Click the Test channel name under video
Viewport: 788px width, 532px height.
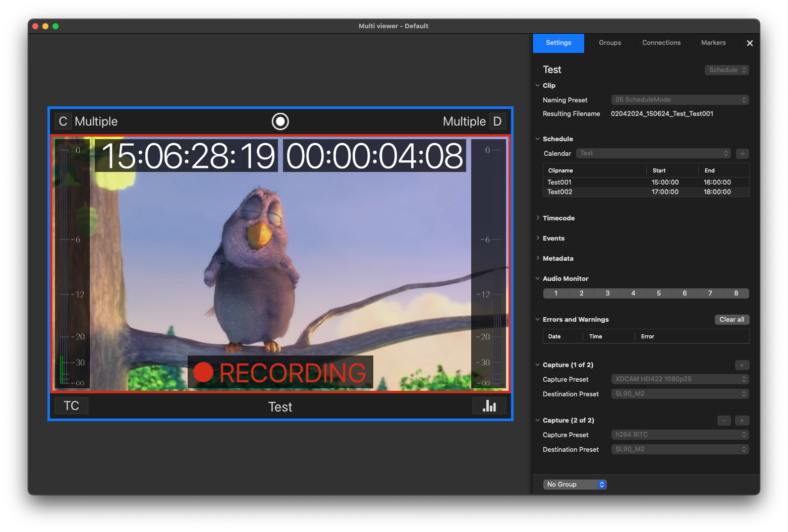pos(280,407)
